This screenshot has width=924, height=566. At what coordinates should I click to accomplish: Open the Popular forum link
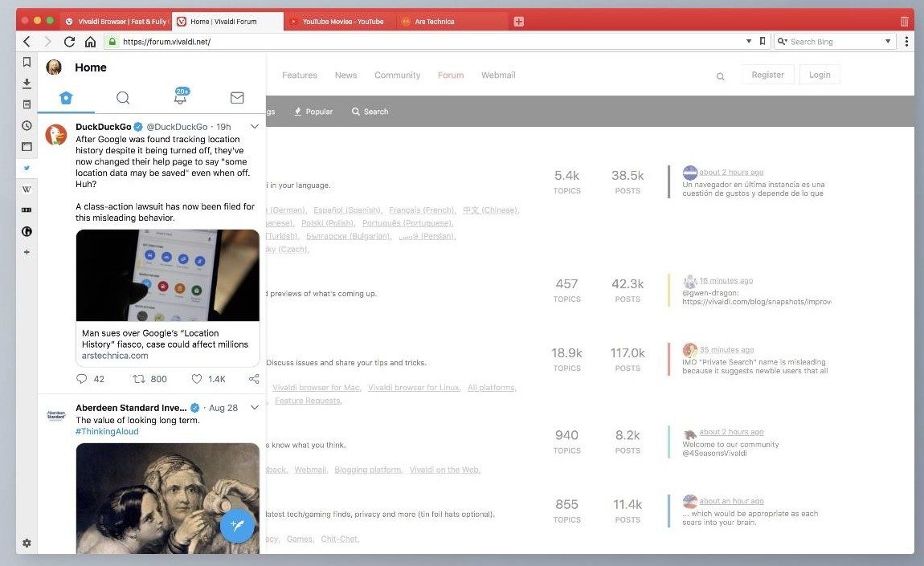pos(313,112)
